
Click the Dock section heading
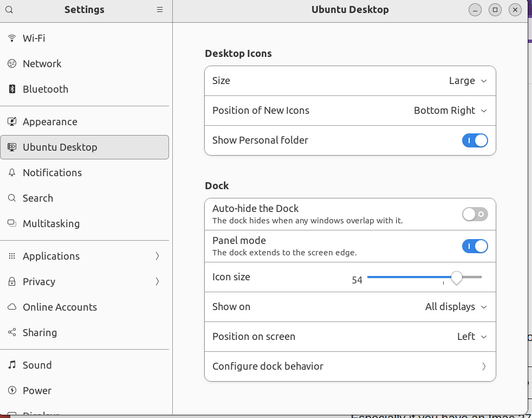click(217, 186)
